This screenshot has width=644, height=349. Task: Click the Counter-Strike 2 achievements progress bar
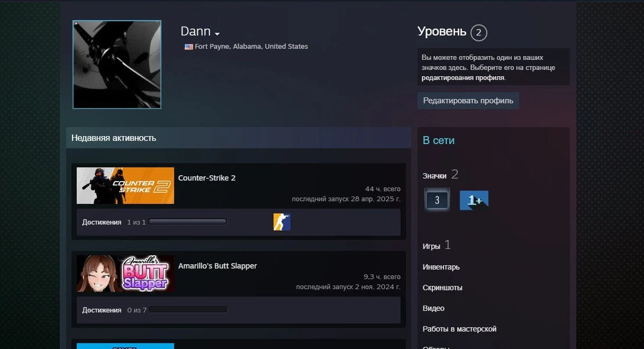188,222
